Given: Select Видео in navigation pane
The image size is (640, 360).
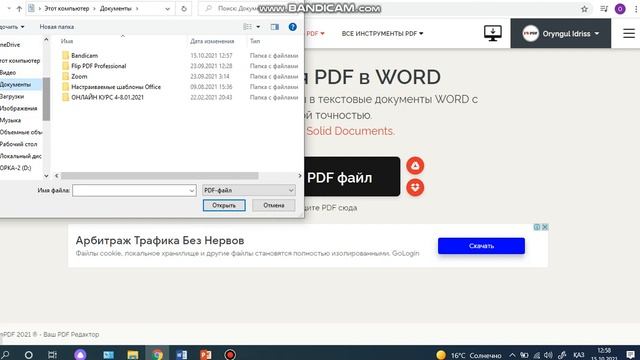Looking at the screenshot, I should tap(8, 73).
